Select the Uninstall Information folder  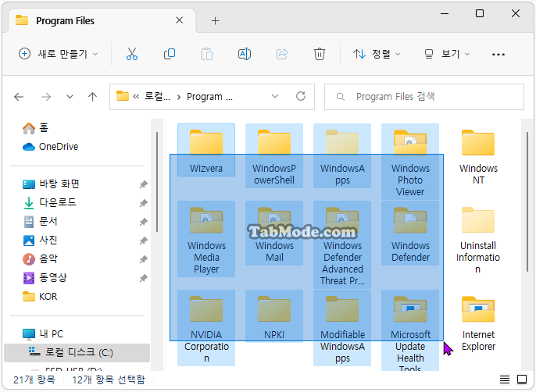point(478,239)
